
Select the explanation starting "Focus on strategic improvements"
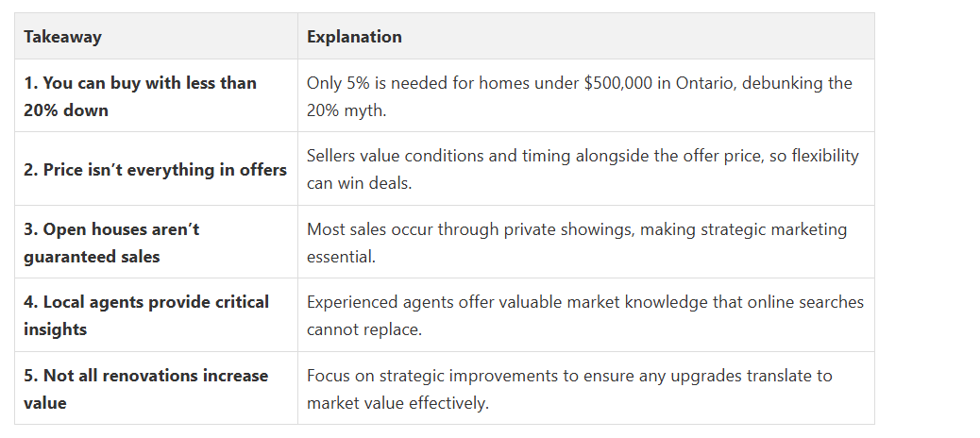(x=569, y=389)
